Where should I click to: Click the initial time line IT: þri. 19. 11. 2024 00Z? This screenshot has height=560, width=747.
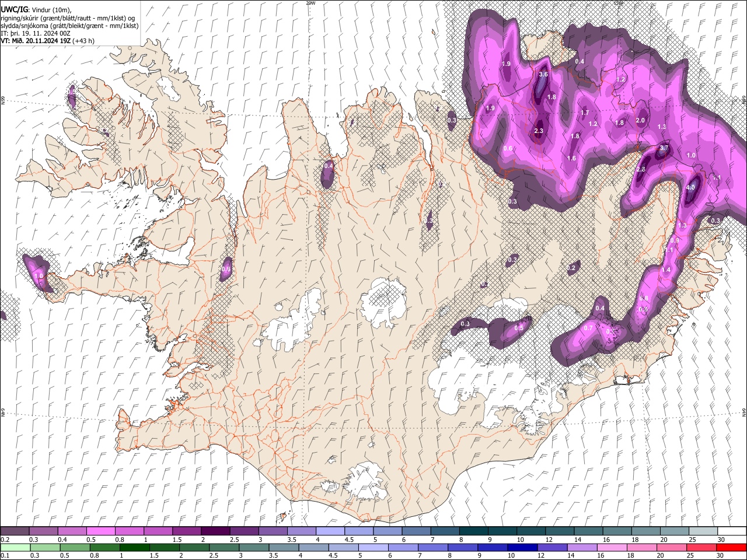click(x=36, y=33)
